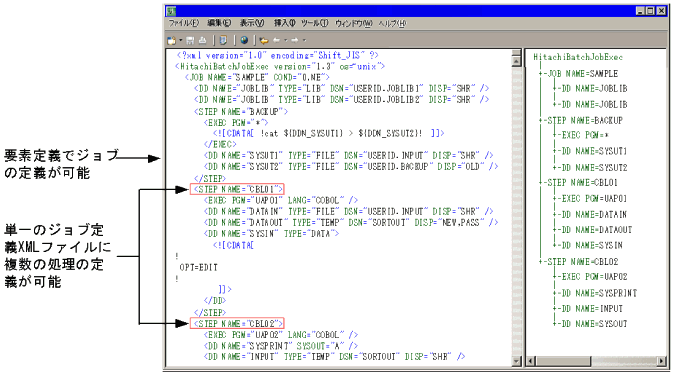Select DD NAME=SYSPRINT tree node
675x377 pixels.
[x=599, y=293]
